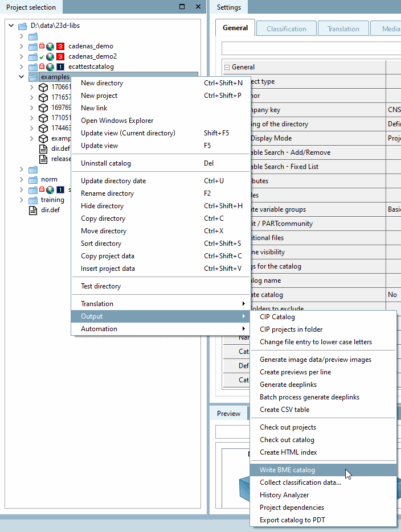Image resolution: width=401 pixels, height=532 pixels.
Task: Choose Generate deeplinks
Action: pyautogui.click(x=323, y=385)
